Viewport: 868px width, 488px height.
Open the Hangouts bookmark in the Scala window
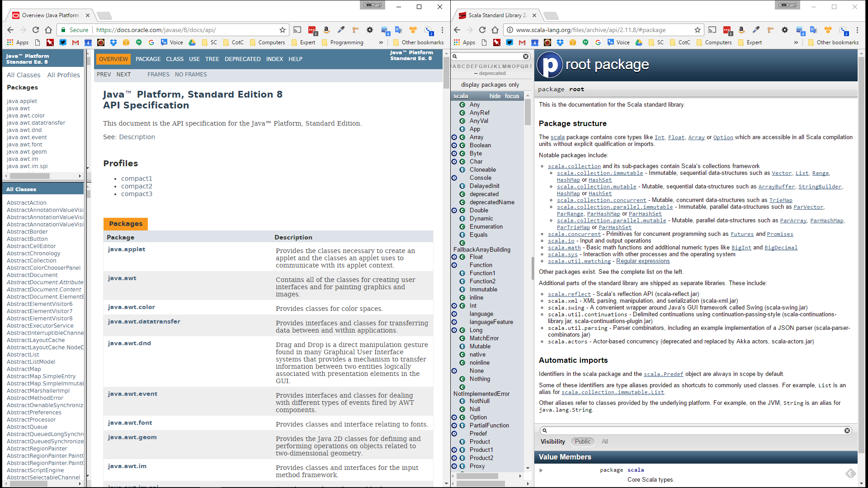(585, 42)
